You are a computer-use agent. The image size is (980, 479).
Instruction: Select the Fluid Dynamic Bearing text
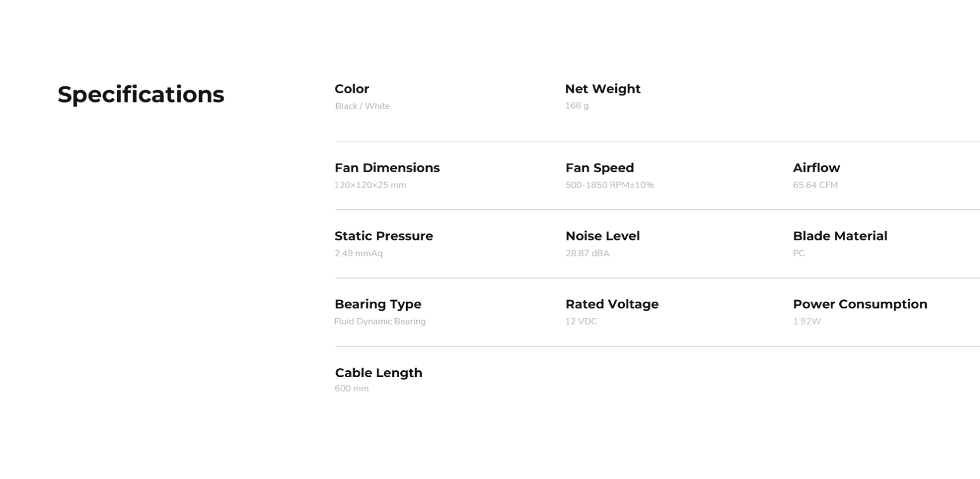coord(380,321)
